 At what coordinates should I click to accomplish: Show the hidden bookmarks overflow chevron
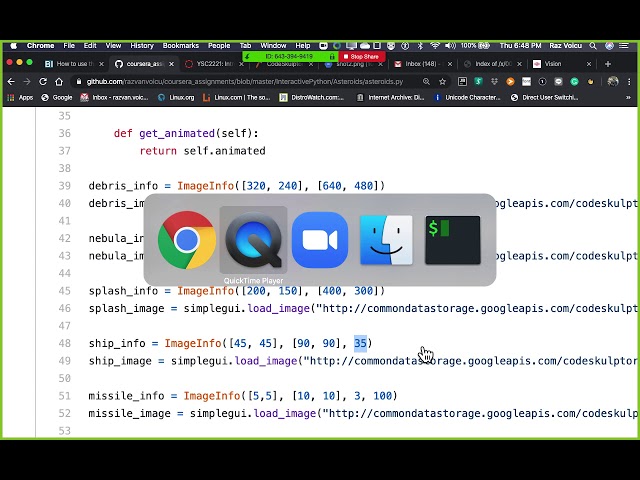point(628,98)
